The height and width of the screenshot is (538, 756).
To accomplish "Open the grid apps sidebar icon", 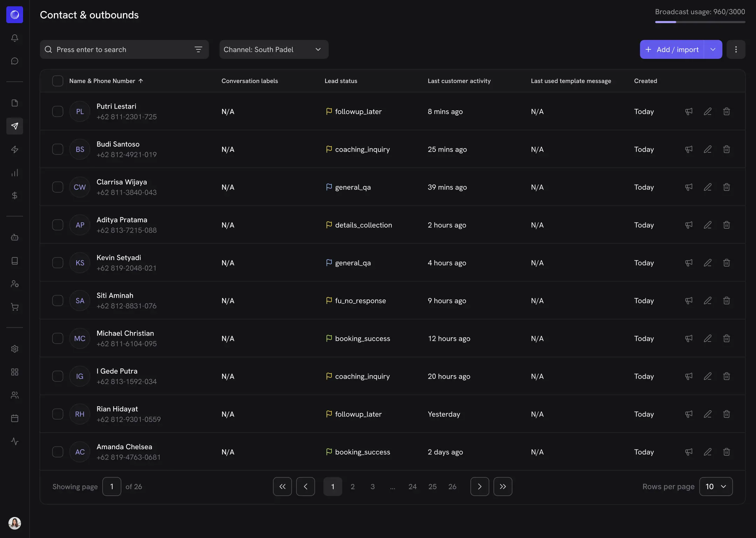I will pyautogui.click(x=15, y=372).
